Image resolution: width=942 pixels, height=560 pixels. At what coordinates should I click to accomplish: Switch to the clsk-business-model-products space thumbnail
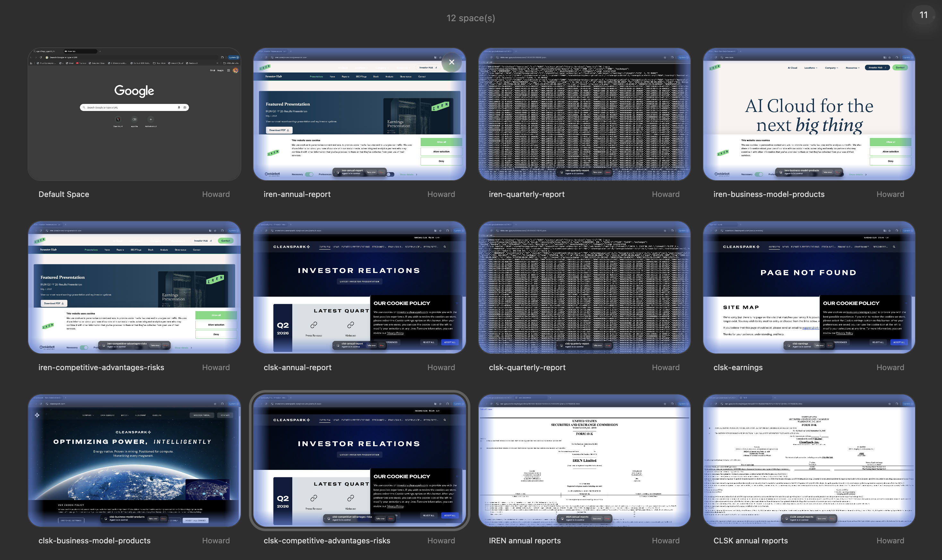click(134, 460)
